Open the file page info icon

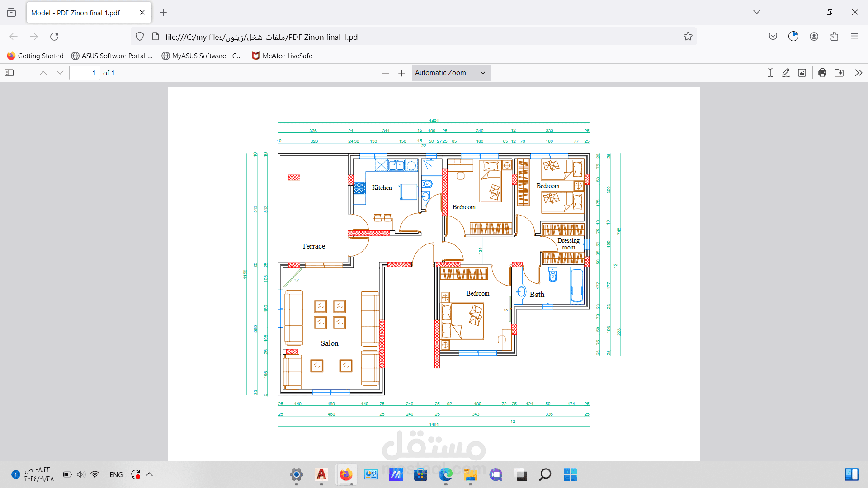click(156, 37)
